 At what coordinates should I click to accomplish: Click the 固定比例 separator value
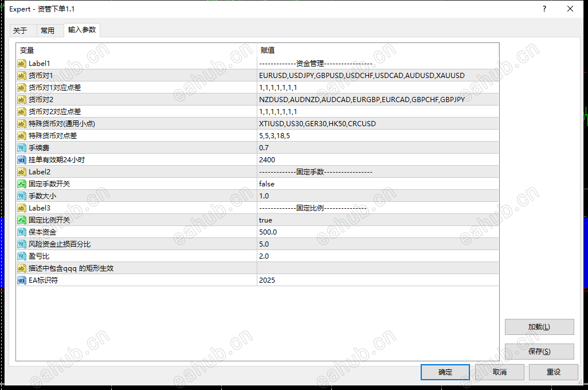click(378, 208)
